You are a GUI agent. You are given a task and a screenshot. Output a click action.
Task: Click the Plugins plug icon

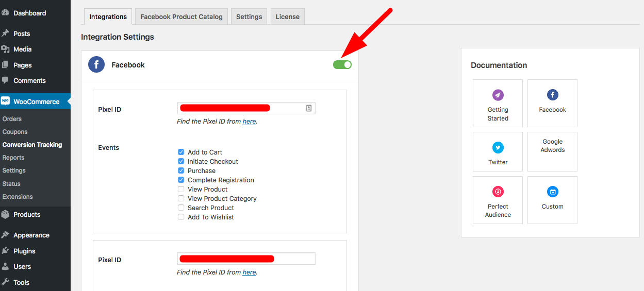pyautogui.click(x=5, y=251)
